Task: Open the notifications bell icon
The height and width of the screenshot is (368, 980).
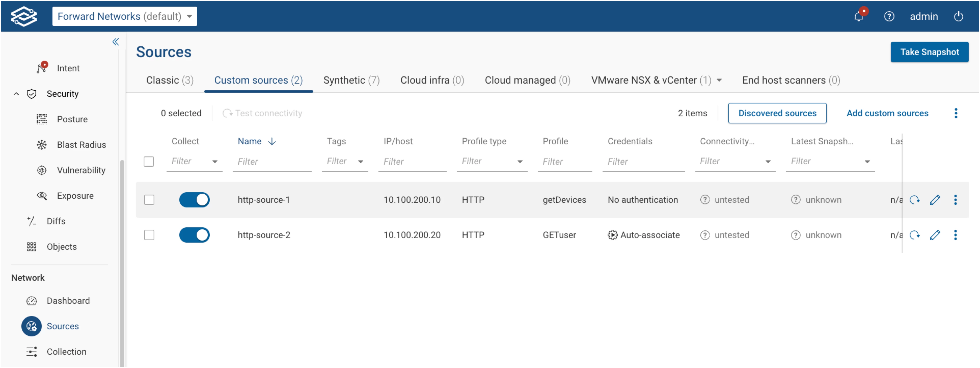Action: tap(859, 16)
